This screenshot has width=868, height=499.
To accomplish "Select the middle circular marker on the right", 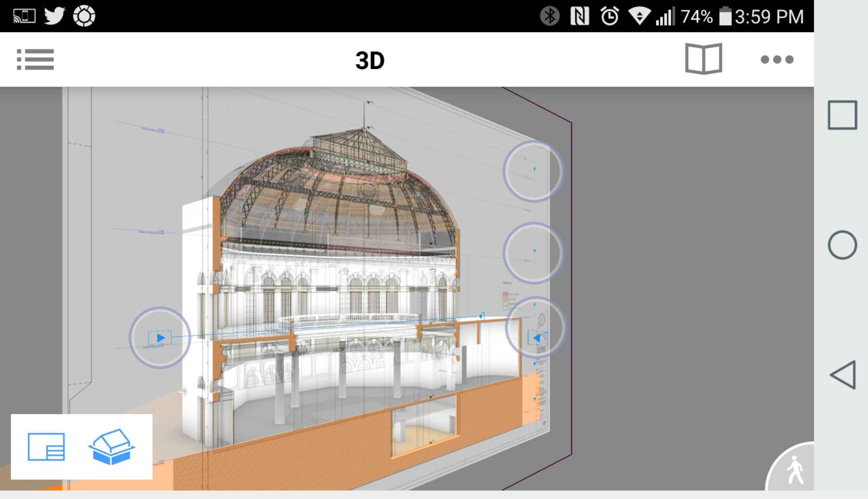I will pyautogui.click(x=533, y=253).
